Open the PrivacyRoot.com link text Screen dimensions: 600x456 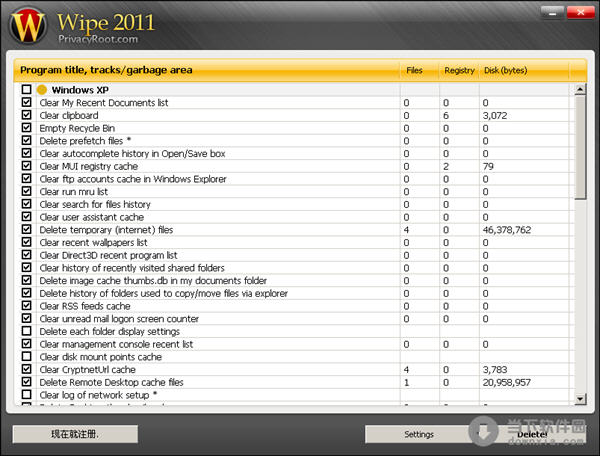[98, 39]
